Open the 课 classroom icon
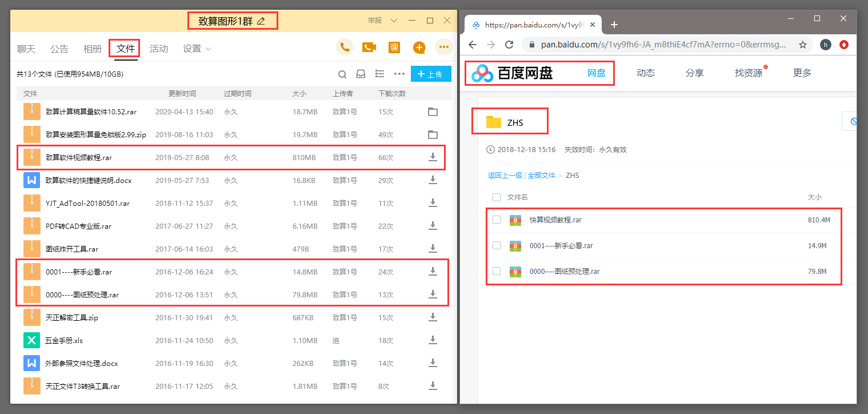This screenshot has height=414, width=868. point(394,47)
